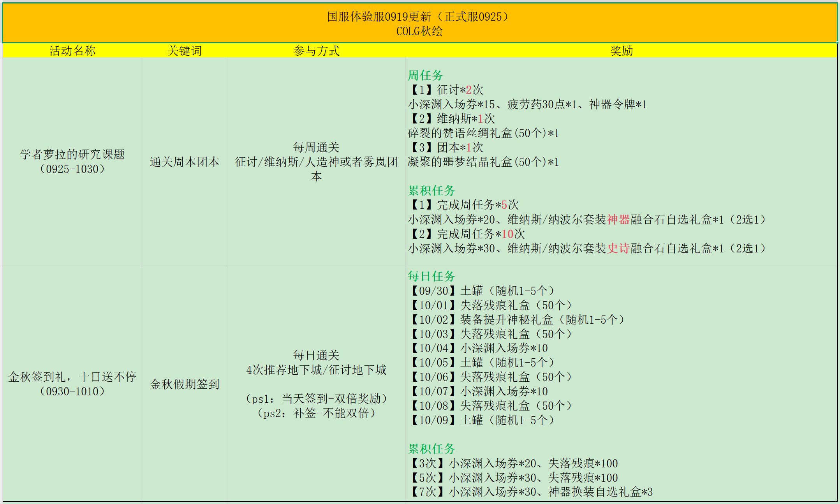This screenshot has width=840, height=504.
Task: Click the note ps2: 补签-不能双倍
Action: point(316,413)
